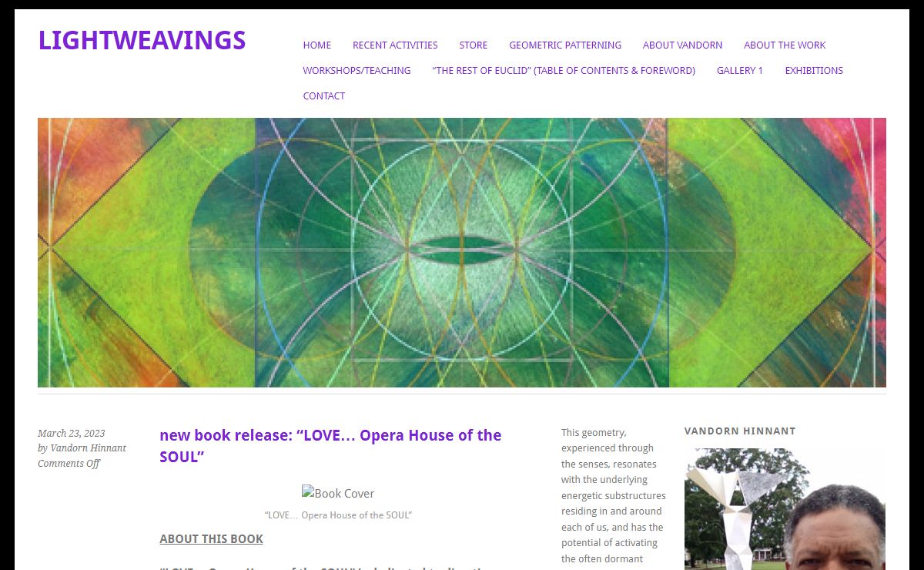The image size is (924, 570).
Task: Open ABOUT VANDORN page
Action: (682, 45)
